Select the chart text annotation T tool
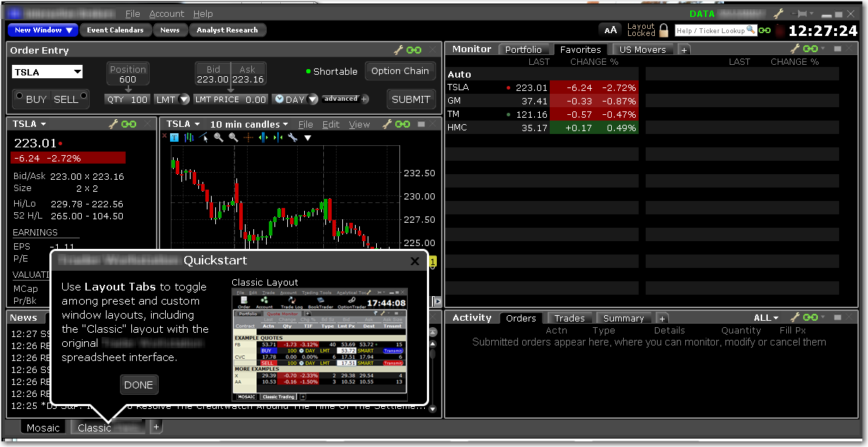The height and width of the screenshot is (447, 868). point(174,137)
